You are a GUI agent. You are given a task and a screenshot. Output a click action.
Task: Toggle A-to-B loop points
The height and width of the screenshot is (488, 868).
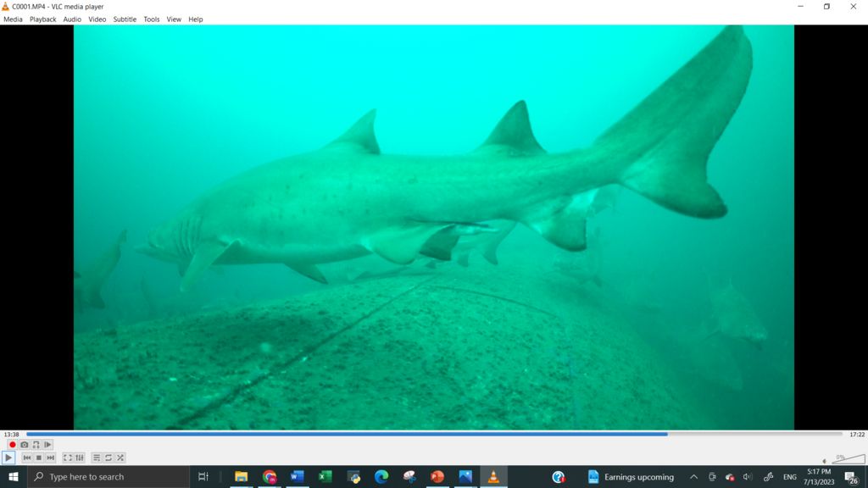point(36,445)
